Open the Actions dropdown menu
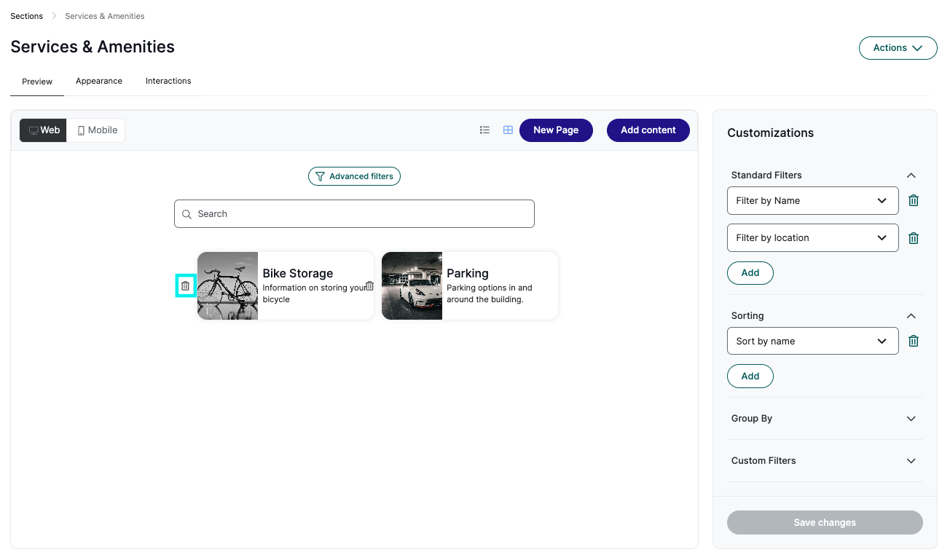Viewport: 950px width, 560px height. tap(898, 48)
